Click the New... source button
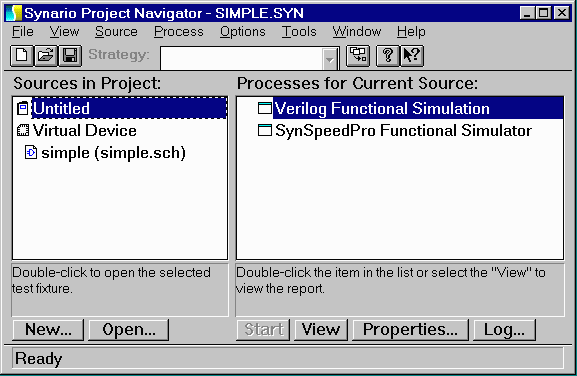Screen dimensions: 577x376 coord(48,330)
